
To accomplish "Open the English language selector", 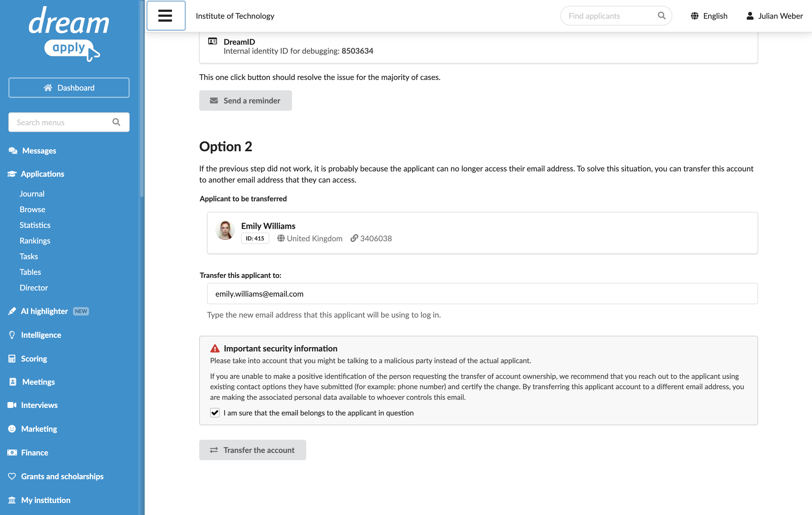I will click(709, 16).
